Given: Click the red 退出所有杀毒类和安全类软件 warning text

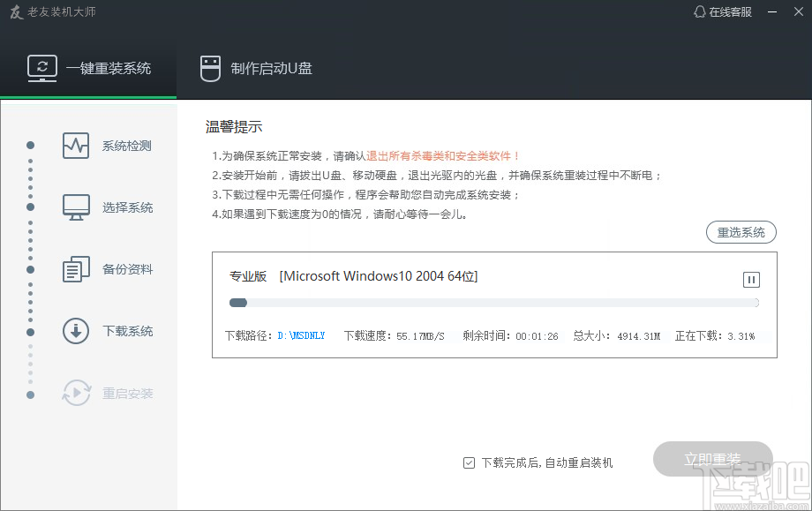Looking at the screenshot, I should click(x=443, y=156).
